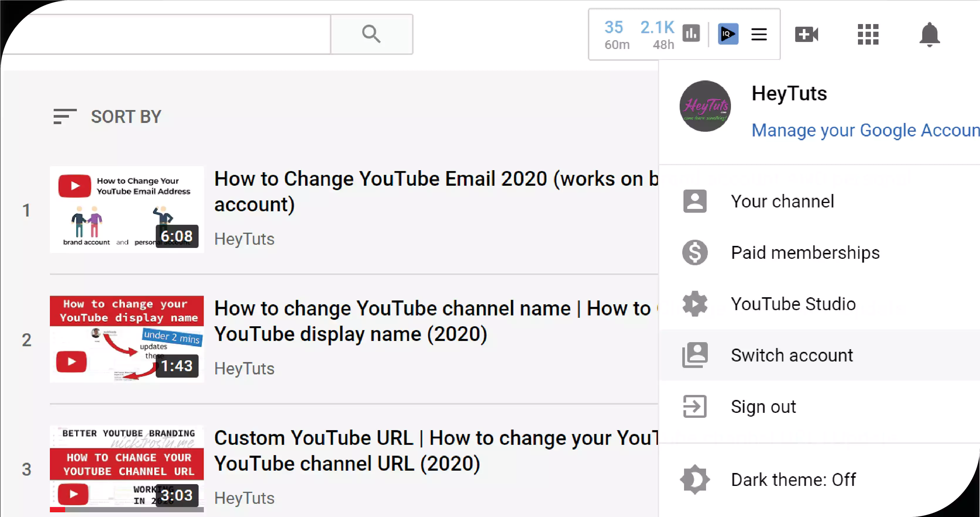This screenshot has width=980, height=517.
Task: Click the HeyTuts channel profile picture
Action: pos(705,105)
